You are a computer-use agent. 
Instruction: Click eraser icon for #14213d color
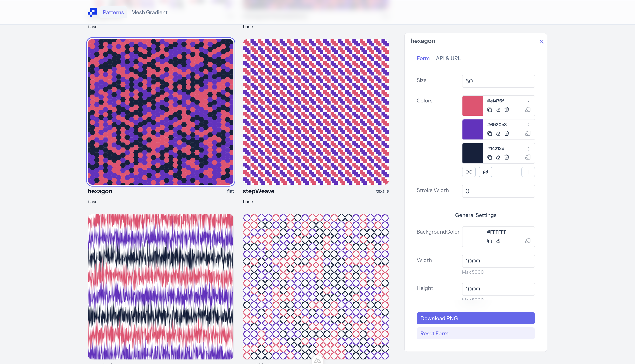pyautogui.click(x=498, y=157)
